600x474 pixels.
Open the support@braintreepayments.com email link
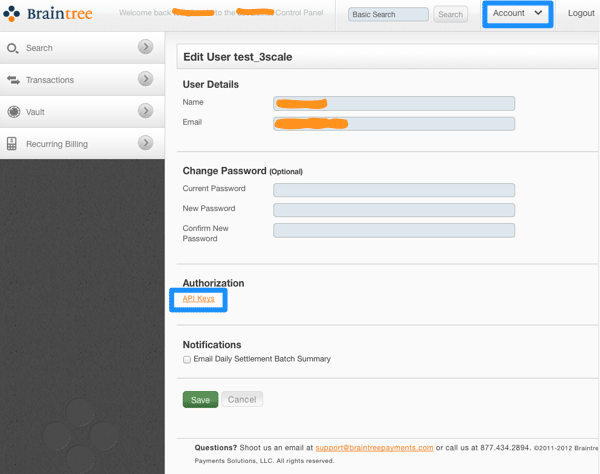pyautogui.click(x=374, y=448)
